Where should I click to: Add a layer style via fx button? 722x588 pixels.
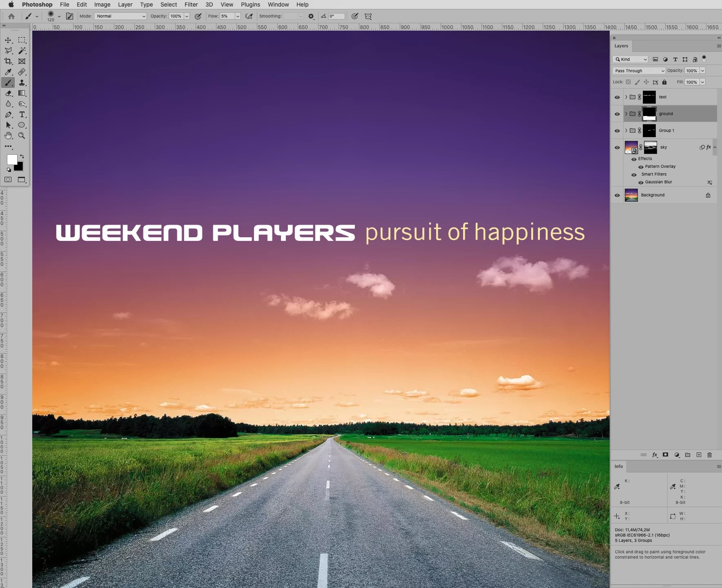(x=655, y=455)
